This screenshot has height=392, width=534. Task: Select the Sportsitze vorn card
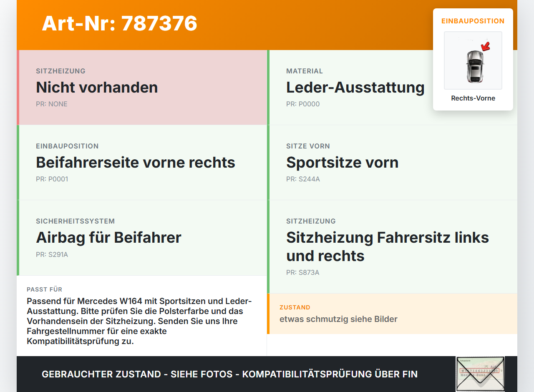coord(392,163)
